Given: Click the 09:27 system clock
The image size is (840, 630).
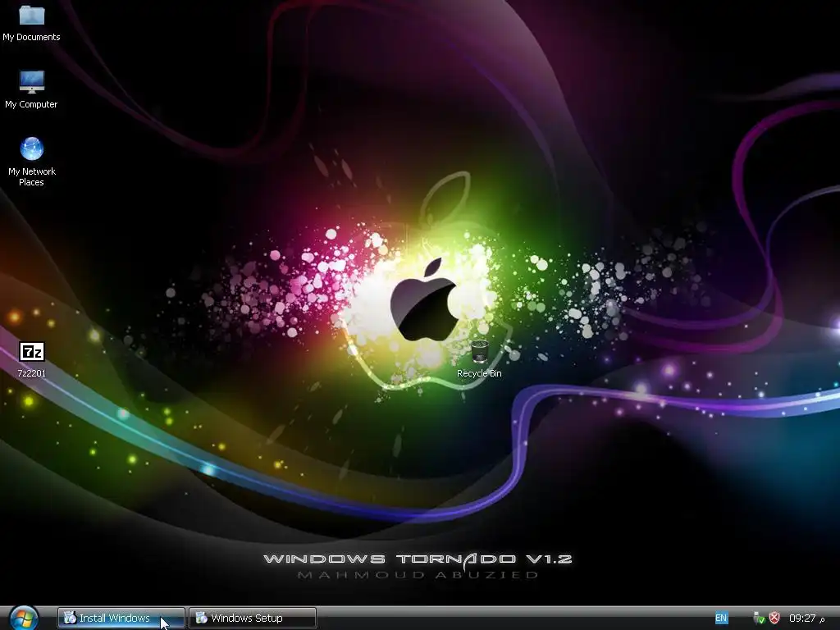Looking at the screenshot, I should 806,619.
